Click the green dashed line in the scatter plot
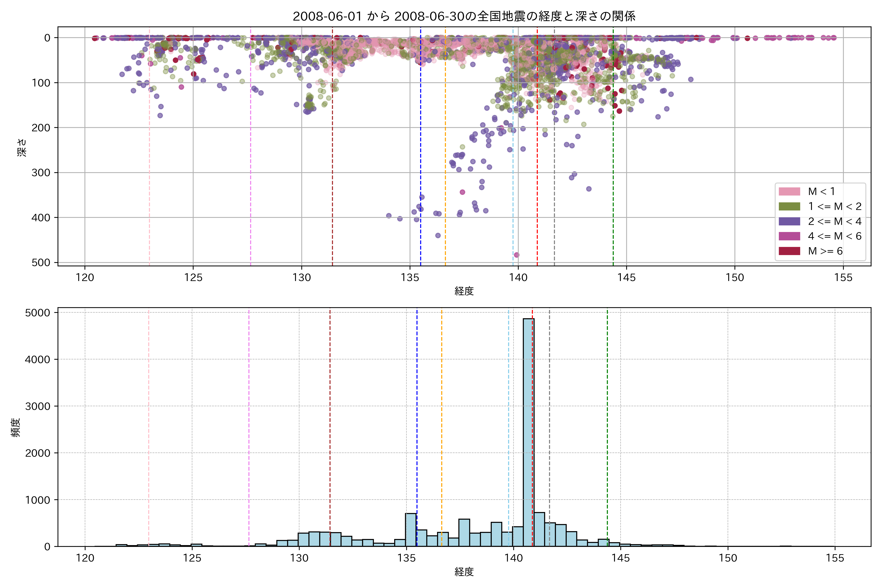The height and width of the screenshot is (588, 882). (613, 150)
